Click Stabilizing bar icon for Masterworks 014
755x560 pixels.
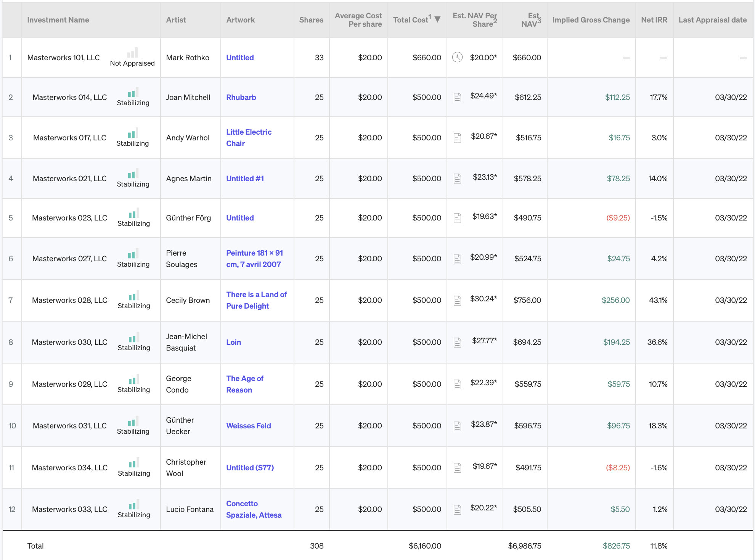pos(133,92)
